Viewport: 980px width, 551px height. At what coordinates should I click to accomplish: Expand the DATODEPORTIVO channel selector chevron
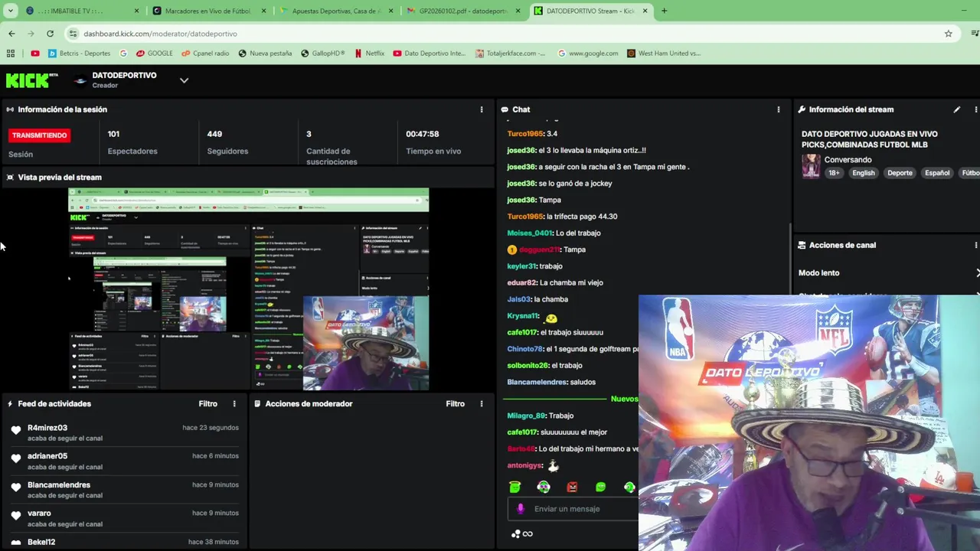184,80
